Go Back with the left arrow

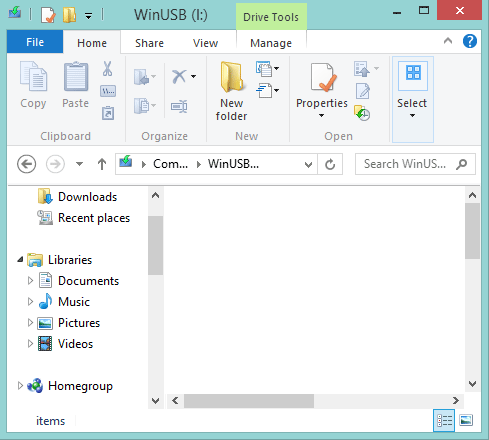[x=26, y=164]
